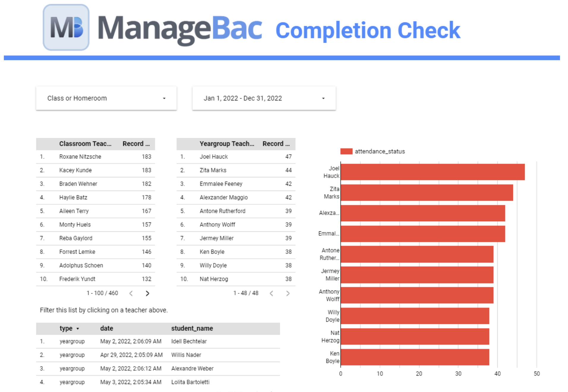Select Joel Hauck in Yeargroup Teacher table
The image size is (568, 392).
(x=236, y=157)
